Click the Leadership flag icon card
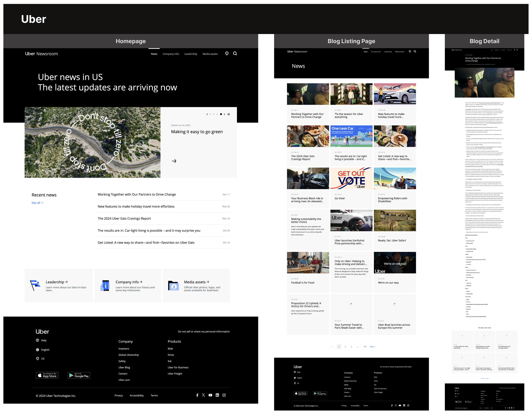This screenshot has width=532, height=418. pos(35,285)
